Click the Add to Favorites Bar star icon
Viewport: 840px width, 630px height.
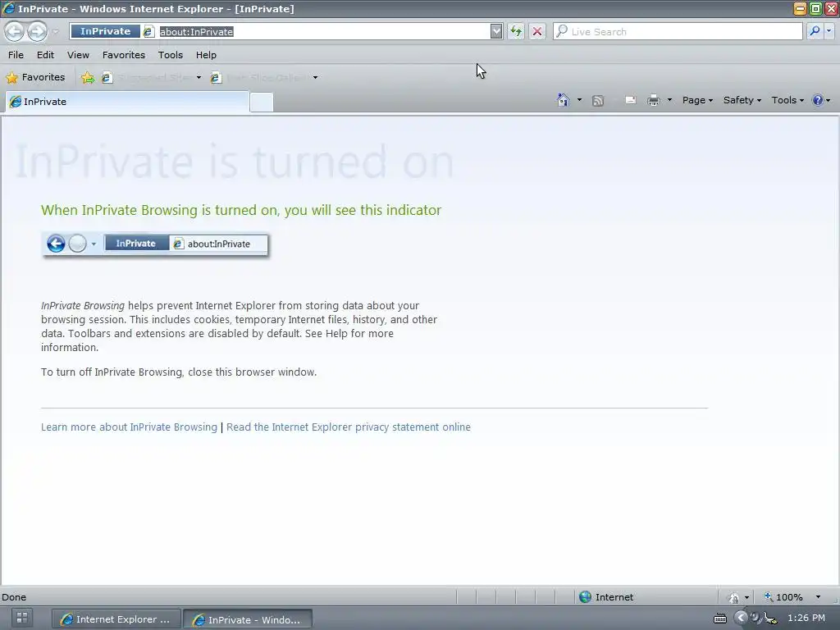pyautogui.click(x=87, y=78)
